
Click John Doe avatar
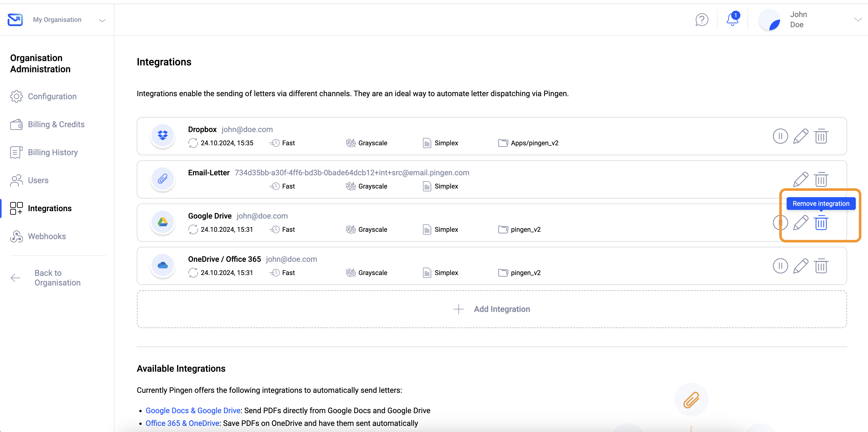point(769,20)
